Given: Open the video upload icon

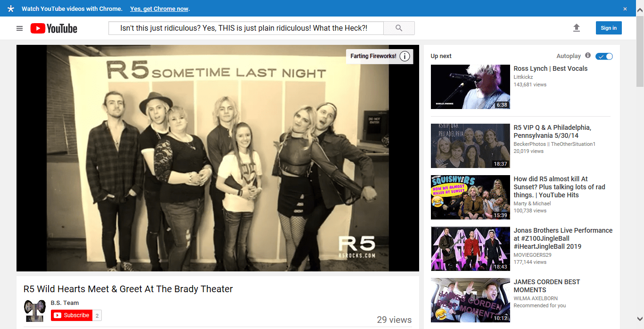Looking at the screenshot, I should 576,28.
